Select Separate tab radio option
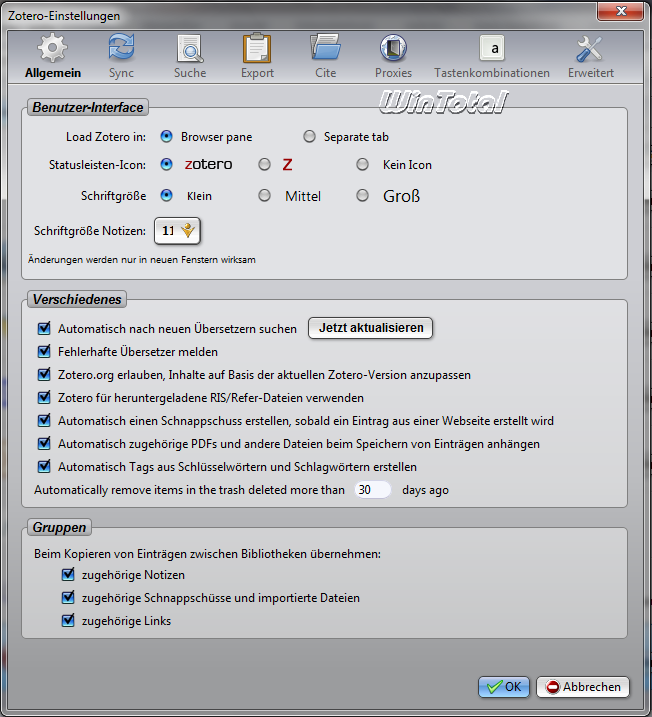Image resolution: width=652 pixels, height=717 pixels. (310, 136)
